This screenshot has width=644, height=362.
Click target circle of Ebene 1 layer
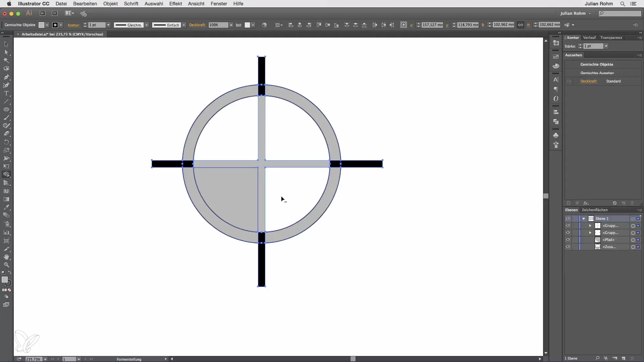(x=633, y=219)
